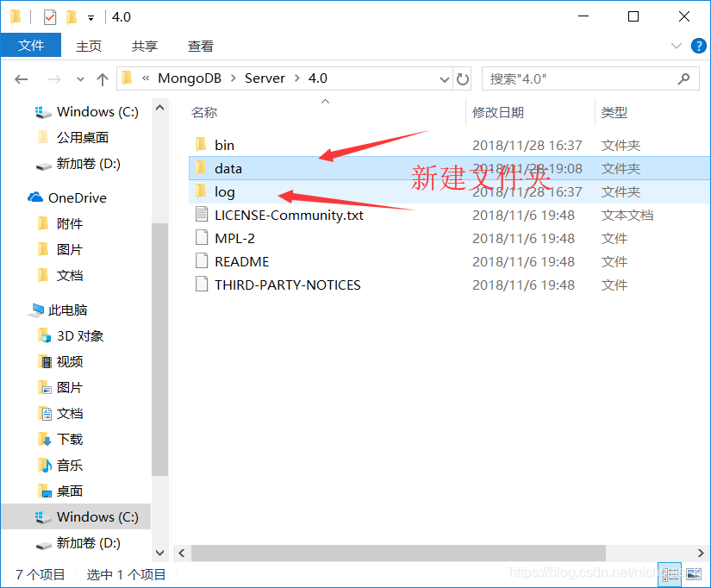
Task: Select OneDrive in the navigation pane
Action: (77, 197)
